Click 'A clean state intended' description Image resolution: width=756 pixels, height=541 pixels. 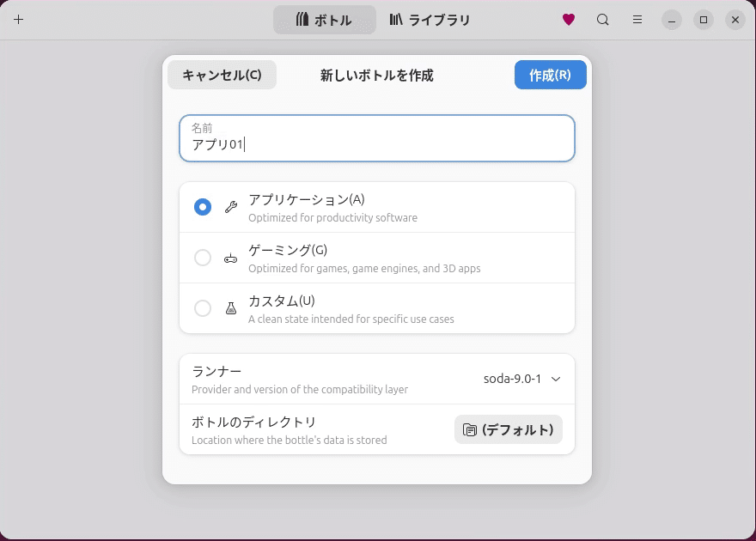(x=351, y=319)
